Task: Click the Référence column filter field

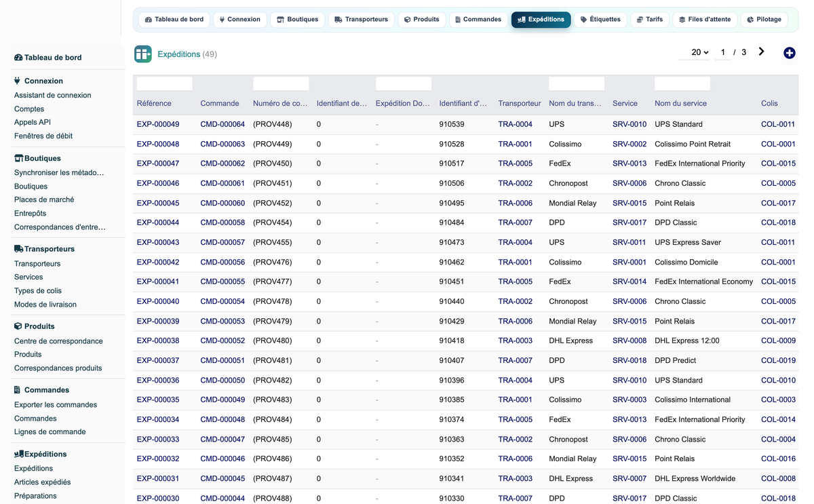Action: (165, 84)
